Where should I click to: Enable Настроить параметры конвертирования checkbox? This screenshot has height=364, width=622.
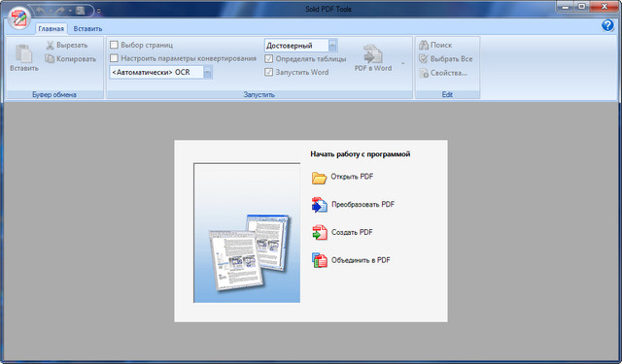pyautogui.click(x=114, y=58)
